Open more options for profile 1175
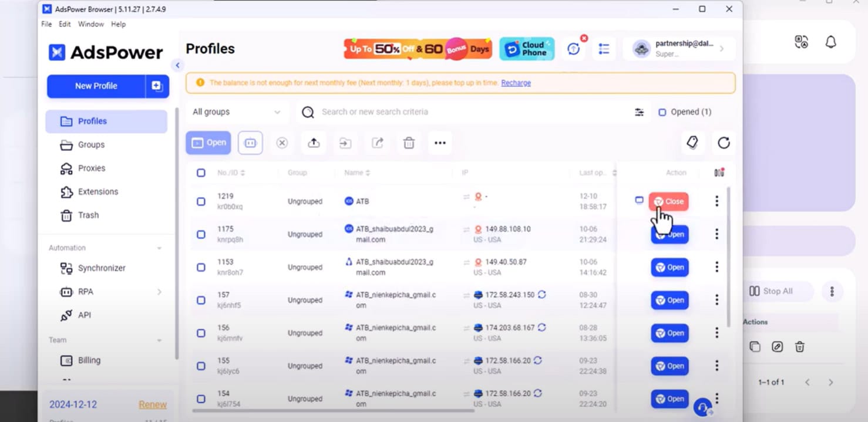This screenshot has height=422, width=868. pos(716,234)
